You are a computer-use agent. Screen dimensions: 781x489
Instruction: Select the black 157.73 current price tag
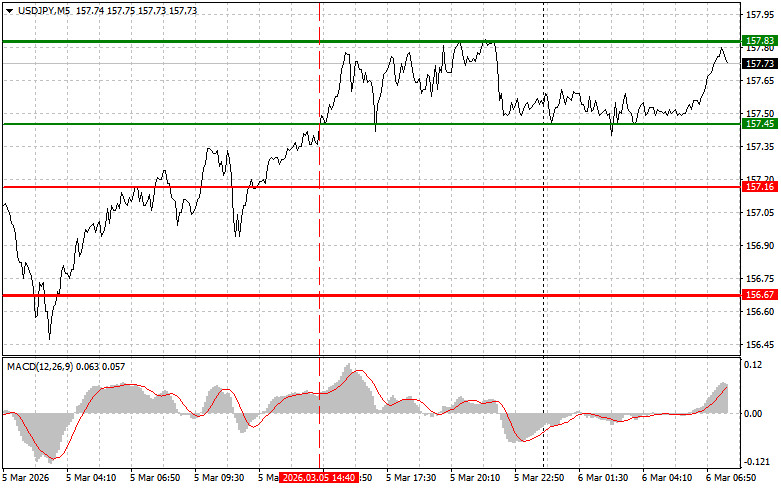click(x=759, y=63)
